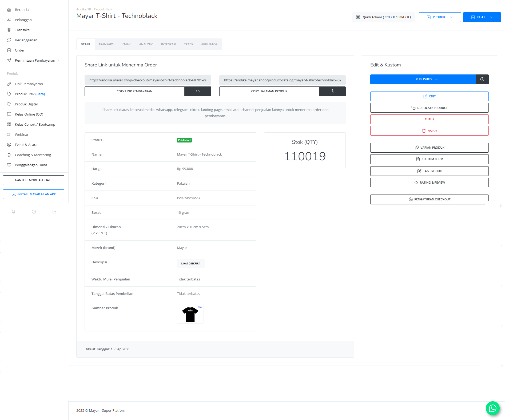Click embed code icon beside Copy Link Pembayaran
Viewport: 505px width, 420px height.
click(x=198, y=91)
